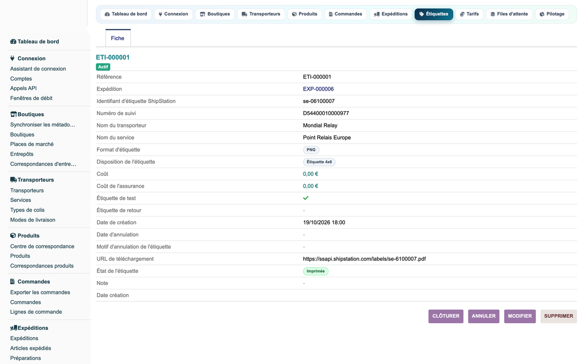Open the EXP-000006 shipment link
Viewport: 588px width, 364px height.
click(x=318, y=89)
